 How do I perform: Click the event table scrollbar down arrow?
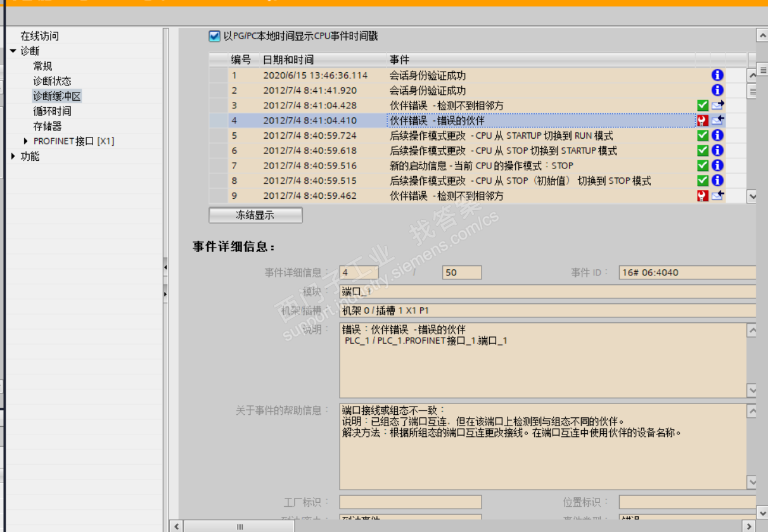752,196
